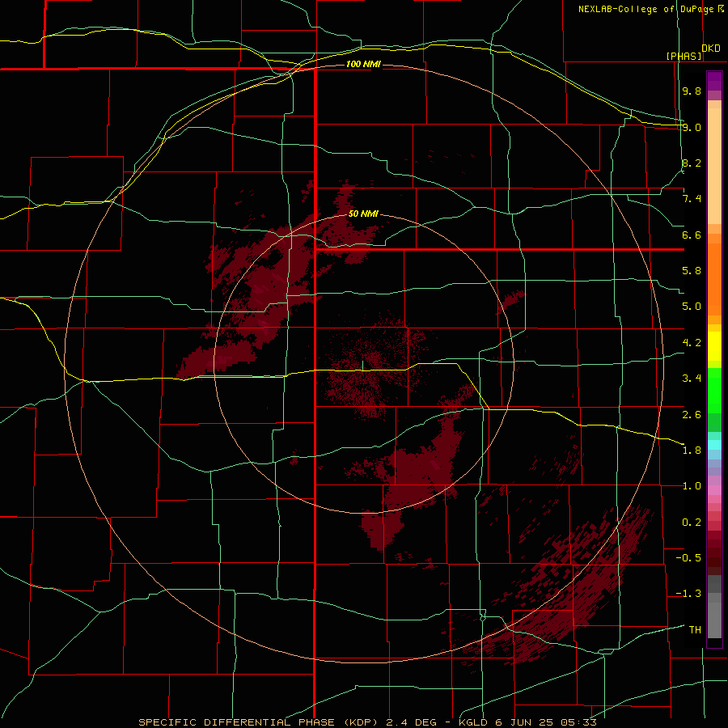This screenshot has height=728, width=728.
Task: Select the 50 NMI range ring label
Action: click(363, 214)
